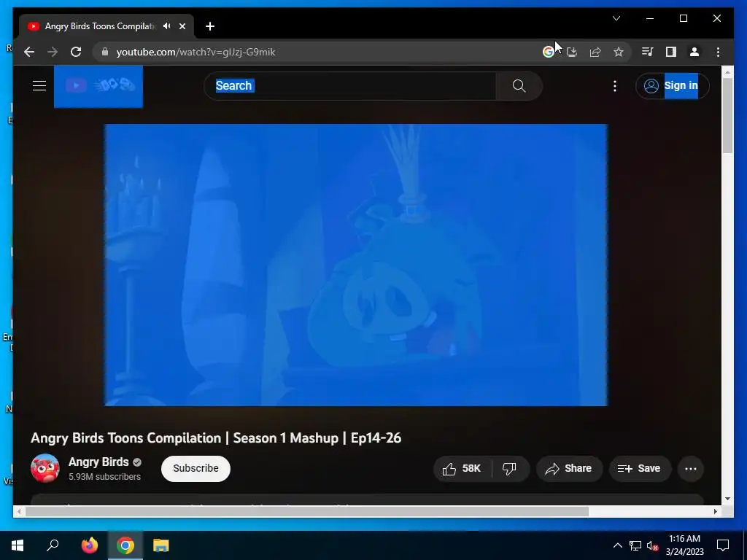Launch Firefox from the taskbar

[x=89, y=545]
